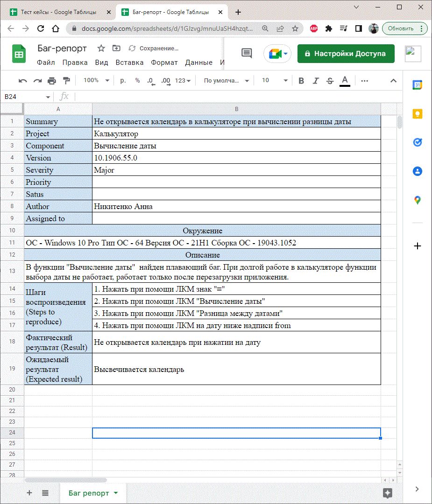Toggle italic formatting

[x=316, y=81]
